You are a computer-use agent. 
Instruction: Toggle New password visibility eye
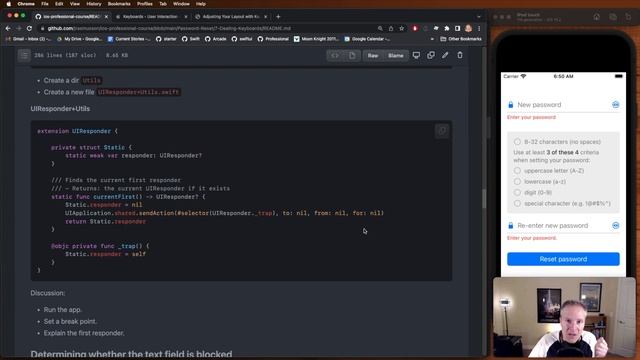coord(616,105)
